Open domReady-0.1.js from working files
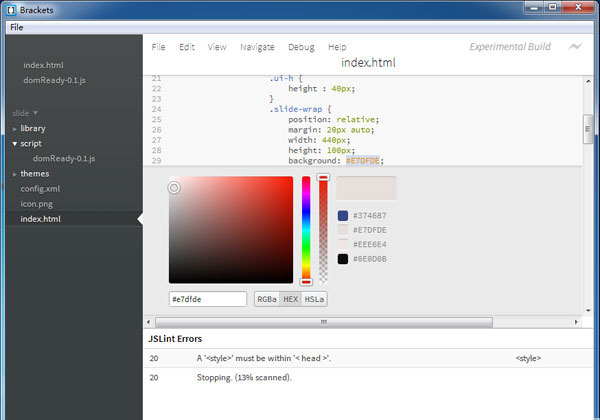Screen dimensions: 600x420 [x=54, y=80]
